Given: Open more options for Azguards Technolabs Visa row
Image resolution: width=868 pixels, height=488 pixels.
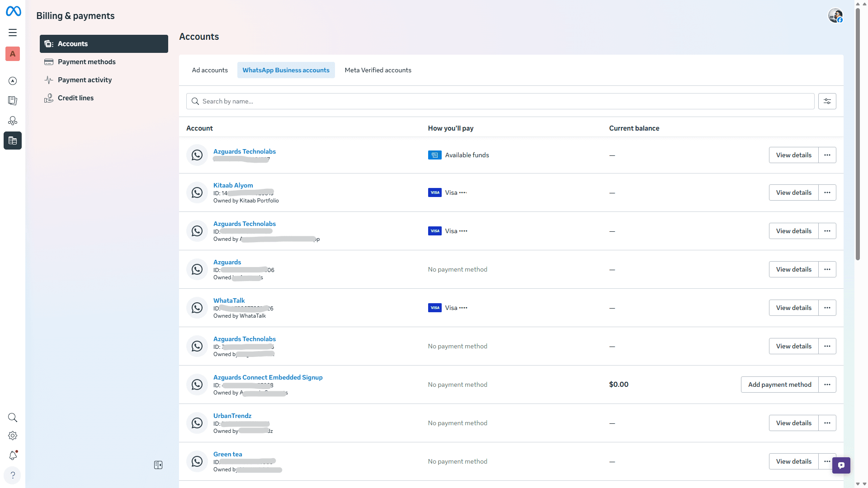Looking at the screenshot, I should click(x=827, y=231).
